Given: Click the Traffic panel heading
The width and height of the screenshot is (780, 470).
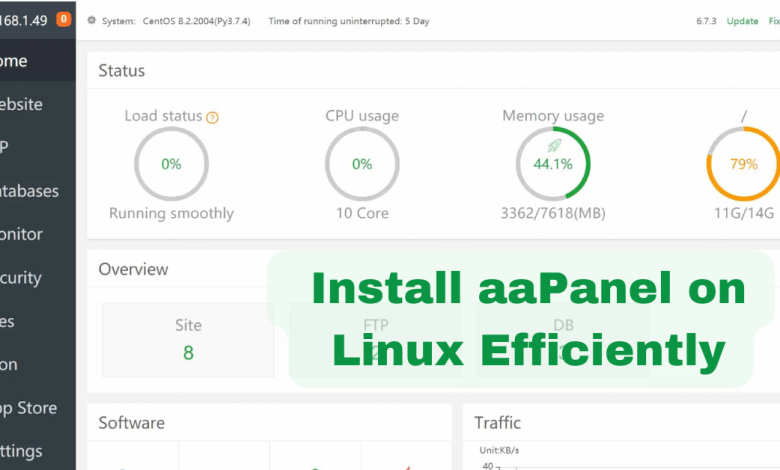Looking at the screenshot, I should pos(497,423).
